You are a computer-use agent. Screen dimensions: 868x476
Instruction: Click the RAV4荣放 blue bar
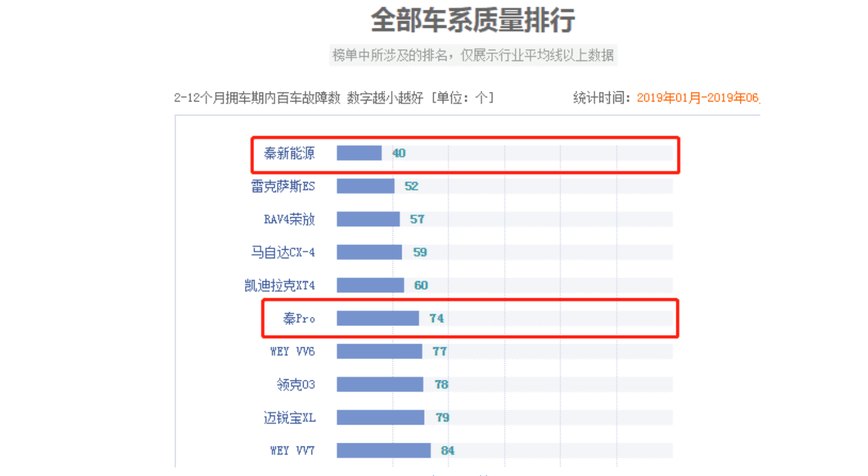pos(368,219)
